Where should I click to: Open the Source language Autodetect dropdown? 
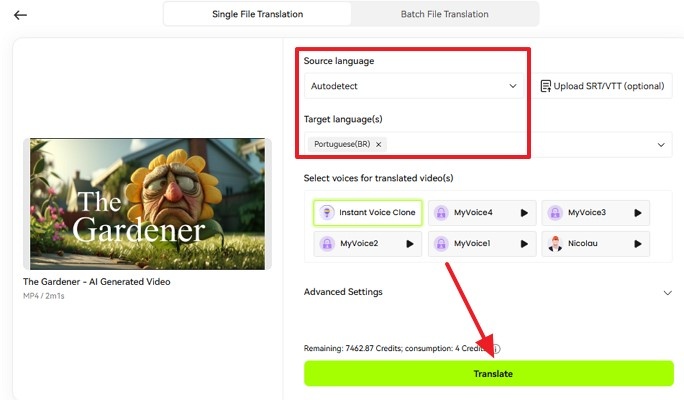pyautogui.click(x=414, y=86)
